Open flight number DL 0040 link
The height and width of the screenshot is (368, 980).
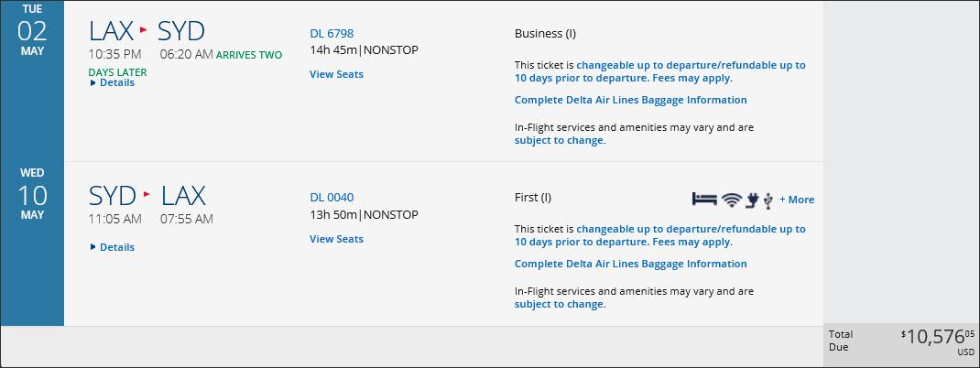332,198
